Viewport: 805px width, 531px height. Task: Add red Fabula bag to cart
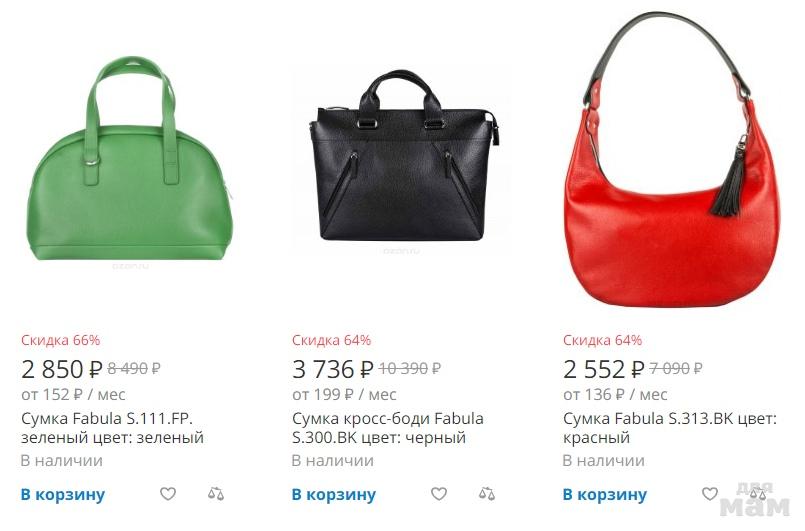click(x=605, y=495)
